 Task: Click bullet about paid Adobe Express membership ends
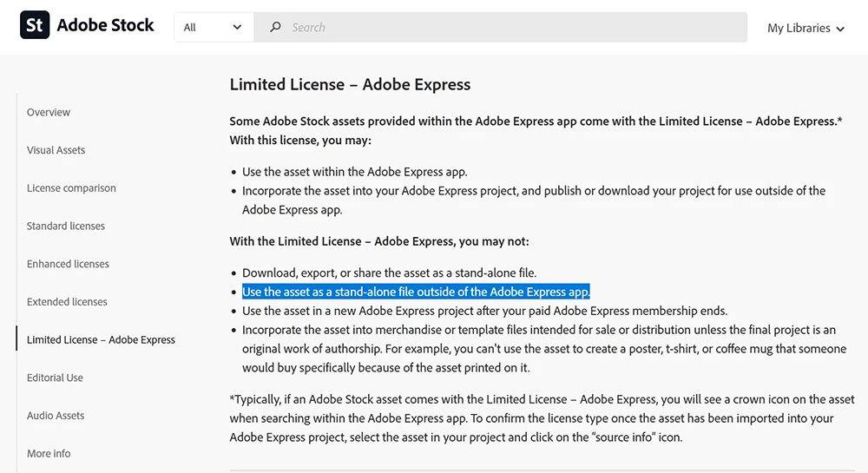coord(484,311)
